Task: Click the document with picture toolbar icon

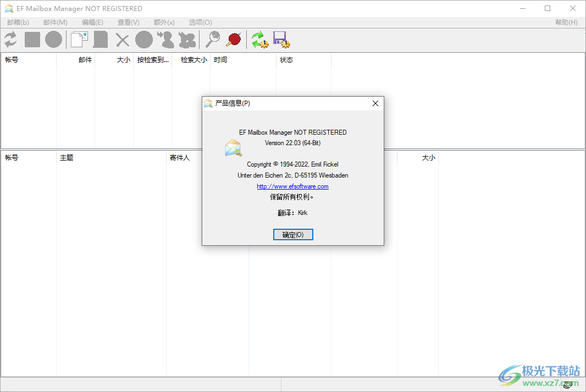Action: 79,40
